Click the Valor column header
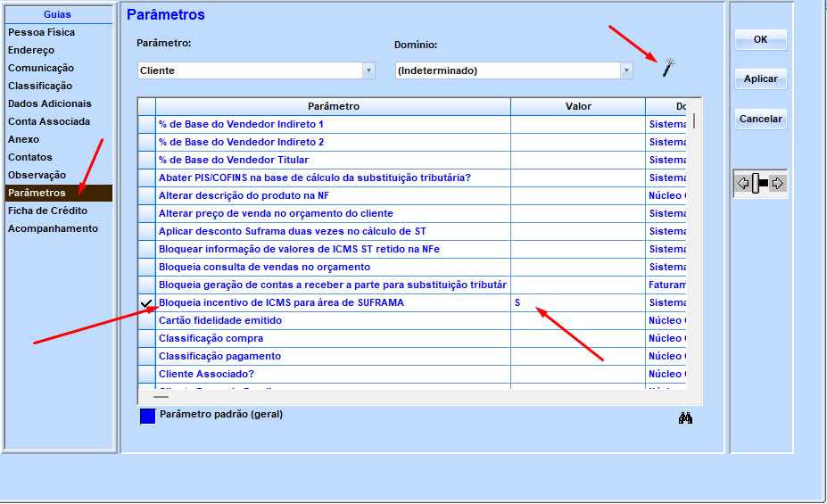This screenshot has width=827, height=504. point(578,106)
